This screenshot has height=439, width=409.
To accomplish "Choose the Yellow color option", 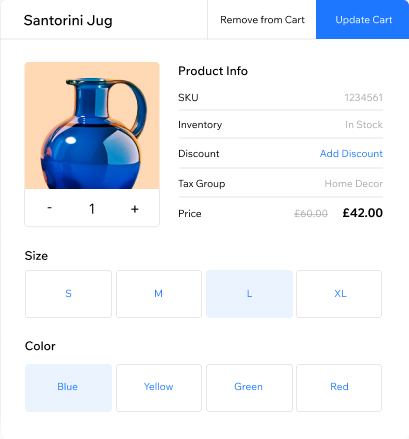I will 159,388.
